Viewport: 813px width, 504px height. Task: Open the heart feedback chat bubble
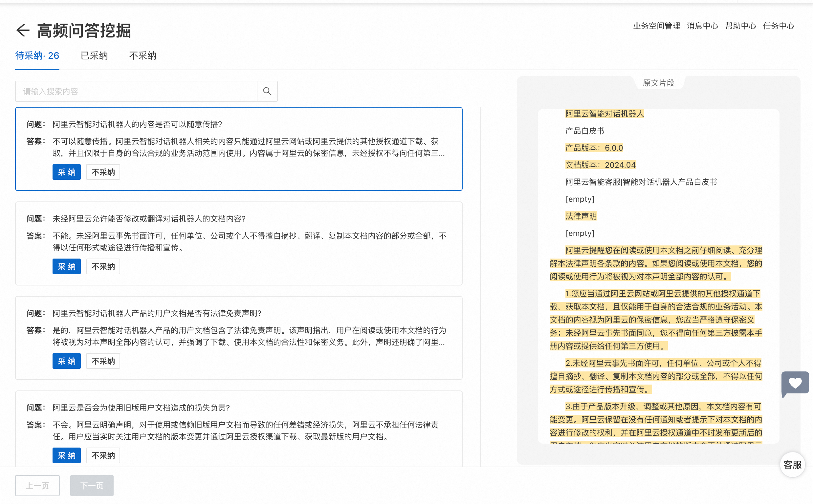click(795, 383)
